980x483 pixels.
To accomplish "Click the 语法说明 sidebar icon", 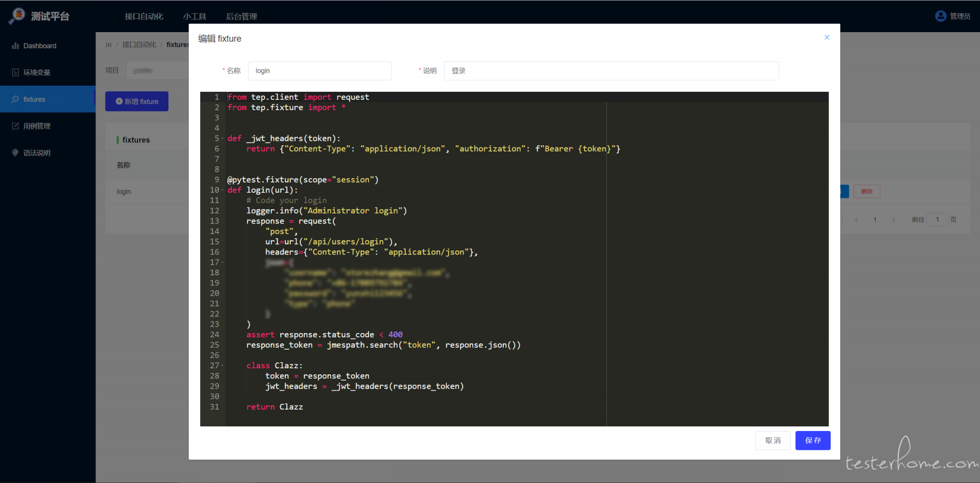I will pyautogui.click(x=15, y=152).
